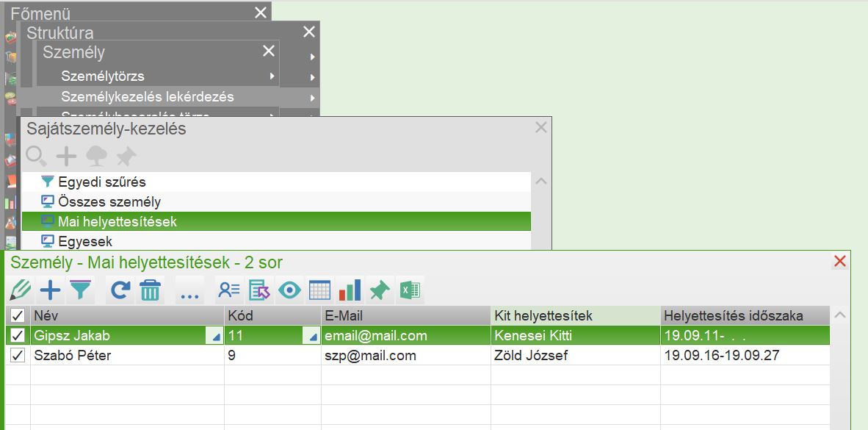Image resolution: width=868 pixels, height=430 pixels.
Task: Click the green pushpin icon in Személy toolbar
Action: click(x=380, y=290)
